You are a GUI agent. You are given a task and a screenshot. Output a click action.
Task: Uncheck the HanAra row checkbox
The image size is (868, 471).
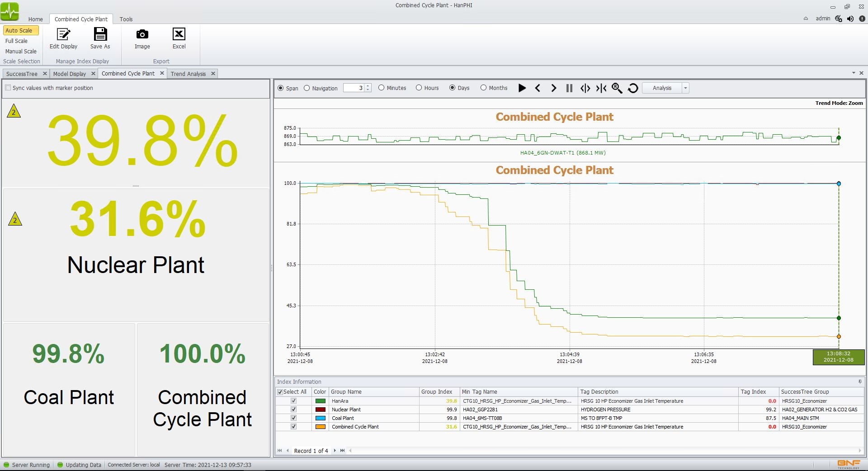(293, 401)
